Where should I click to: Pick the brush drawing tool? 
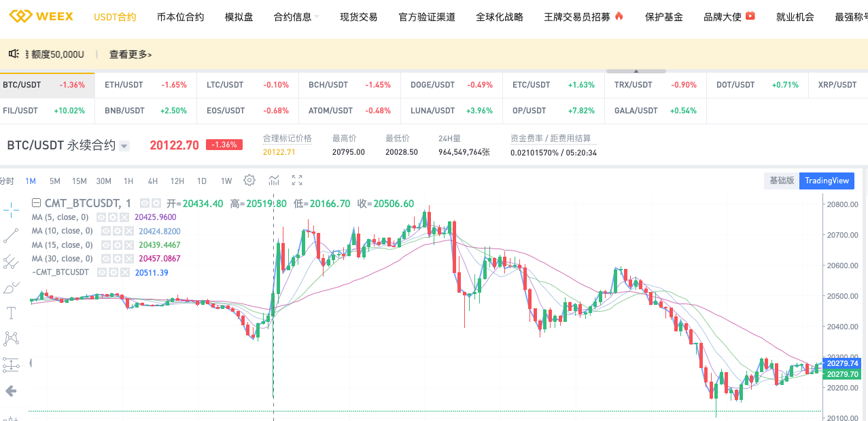(x=10, y=287)
